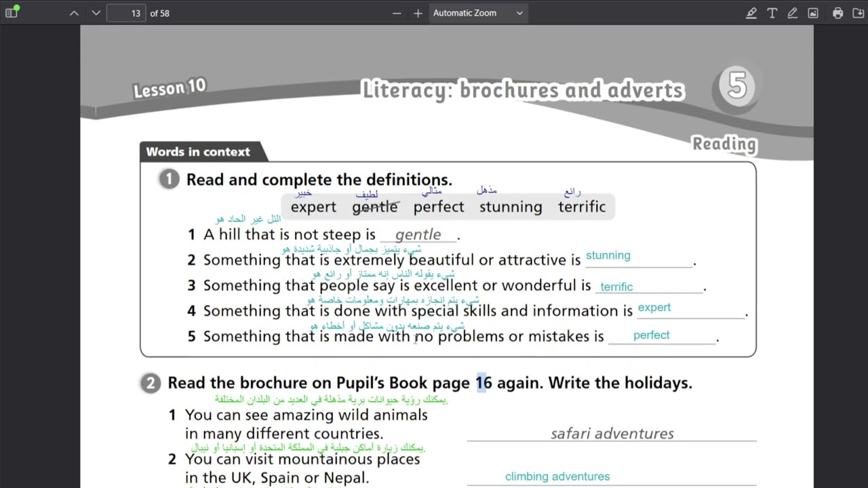The width and height of the screenshot is (868, 488).
Task: Go to the previous page
Action: 74,13
